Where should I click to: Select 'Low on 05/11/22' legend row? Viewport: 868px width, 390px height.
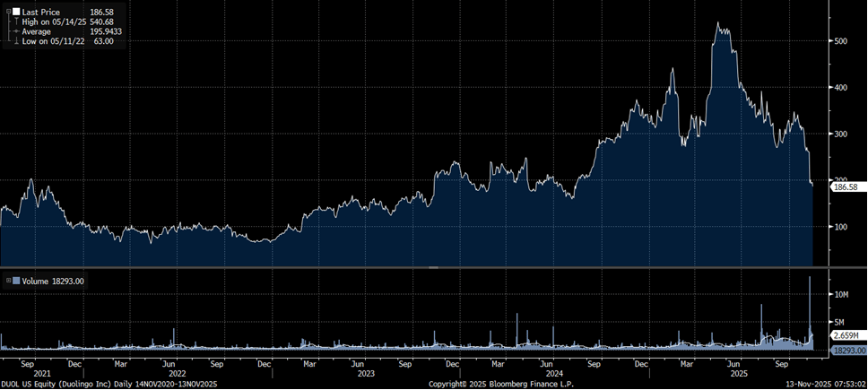click(x=53, y=41)
